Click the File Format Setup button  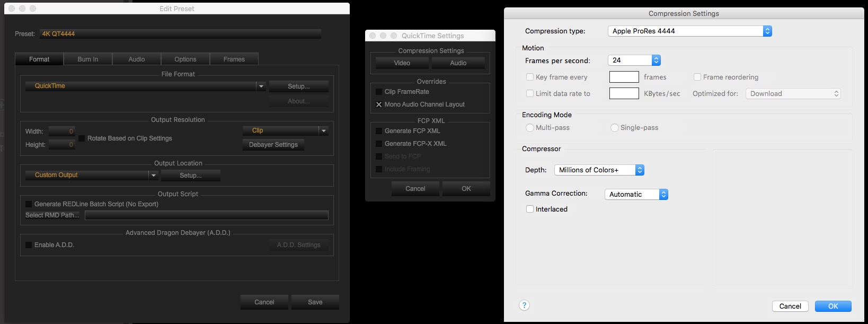(x=299, y=86)
